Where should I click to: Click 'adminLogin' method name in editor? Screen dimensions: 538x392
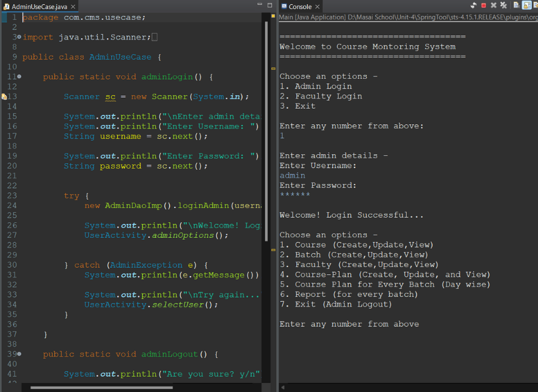click(x=167, y=77)
